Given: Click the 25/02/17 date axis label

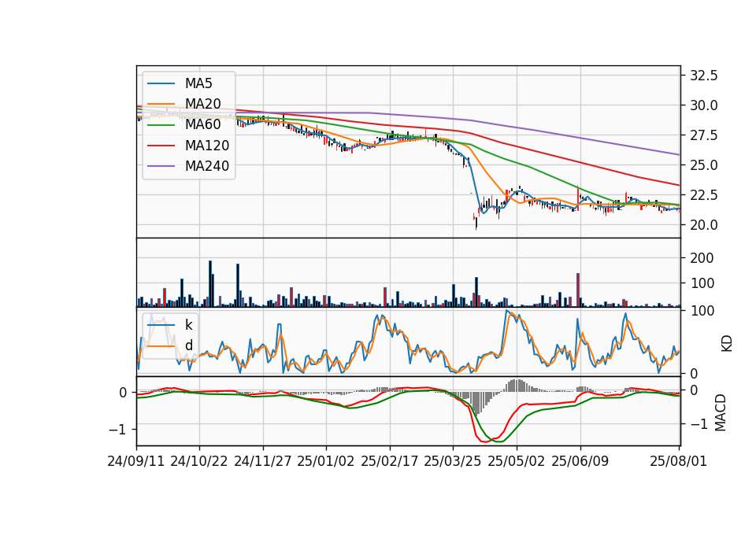Looking at the screenshot, I should coord(390,461).
